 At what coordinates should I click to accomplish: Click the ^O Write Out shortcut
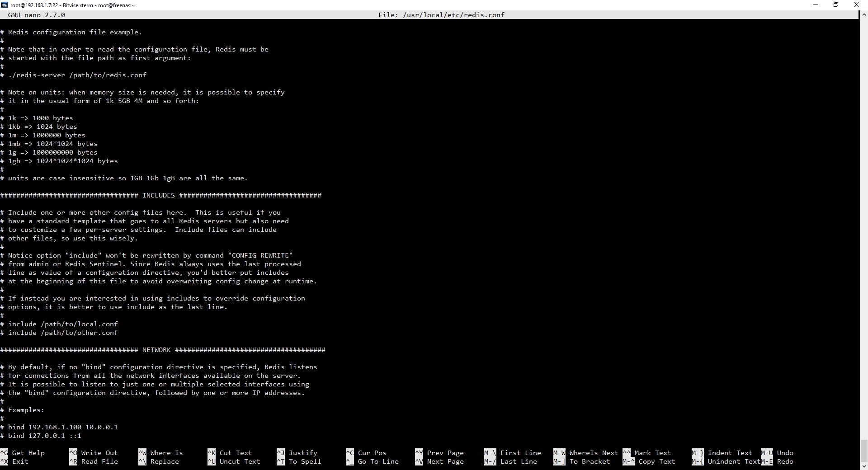point(94,453)
